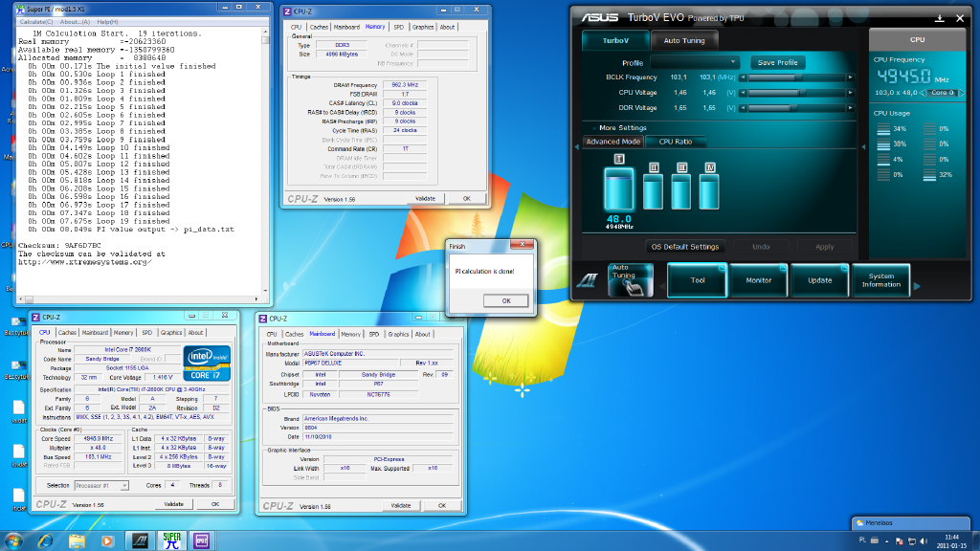The height and width of the screenshot is (551, 980).
Task: Open the Monitor section in AI Suite
Action: pyautogui.click(x=758, y=280)
